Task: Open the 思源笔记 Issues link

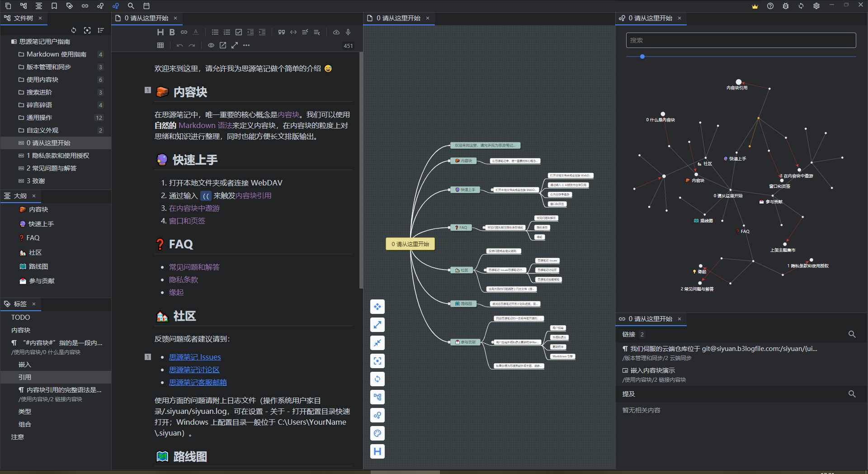Action: coord(195,357)
